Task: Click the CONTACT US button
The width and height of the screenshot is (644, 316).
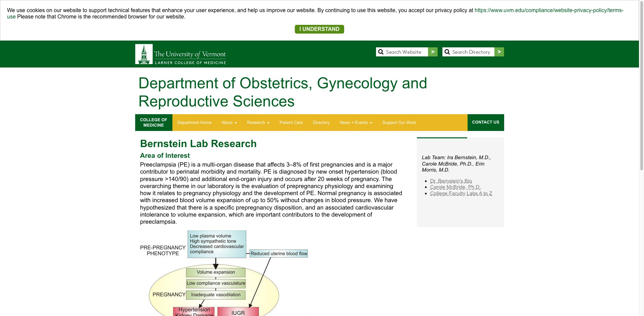Action: pyautogui.click(x=486, y=123)
